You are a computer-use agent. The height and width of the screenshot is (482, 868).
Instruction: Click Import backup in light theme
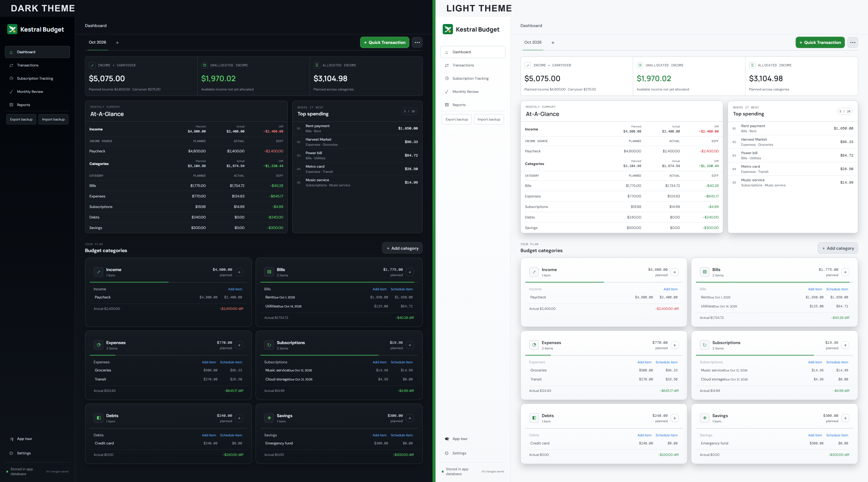[489, 119]
